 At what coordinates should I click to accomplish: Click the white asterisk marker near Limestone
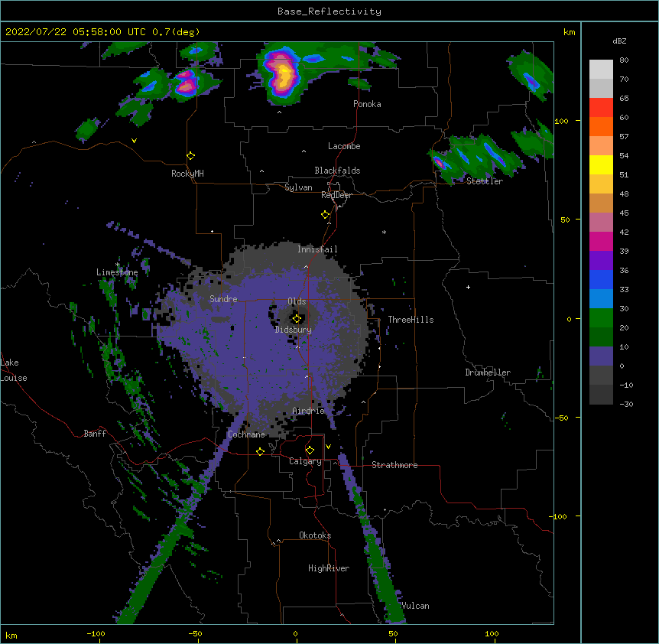(117, 265)
